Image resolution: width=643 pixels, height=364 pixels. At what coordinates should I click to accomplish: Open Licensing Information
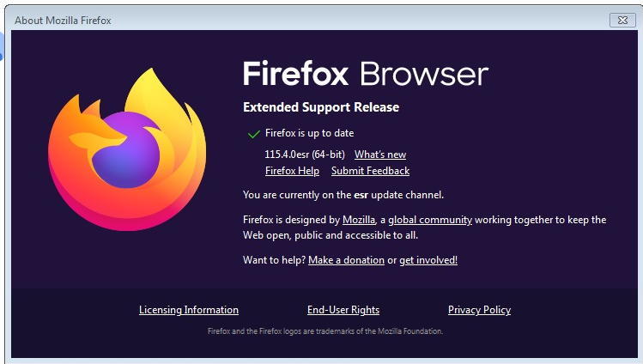click(189, 310)
